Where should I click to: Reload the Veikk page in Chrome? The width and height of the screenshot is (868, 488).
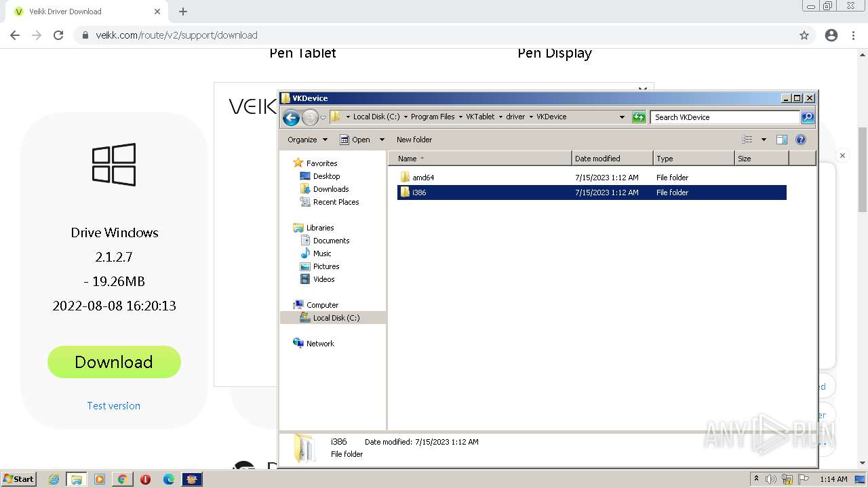coord(58,35)
